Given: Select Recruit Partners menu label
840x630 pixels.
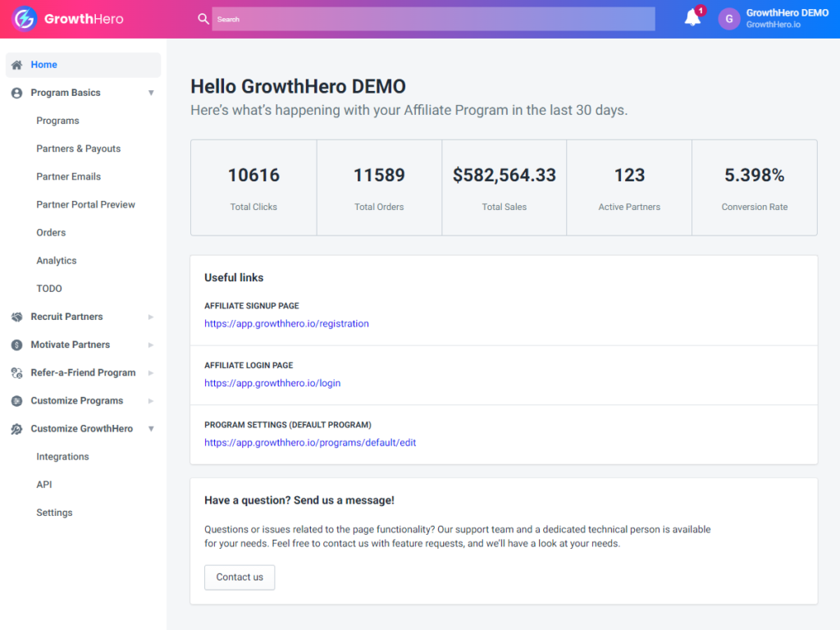Looking at the screenshot, I should click(x=66, y=317).
